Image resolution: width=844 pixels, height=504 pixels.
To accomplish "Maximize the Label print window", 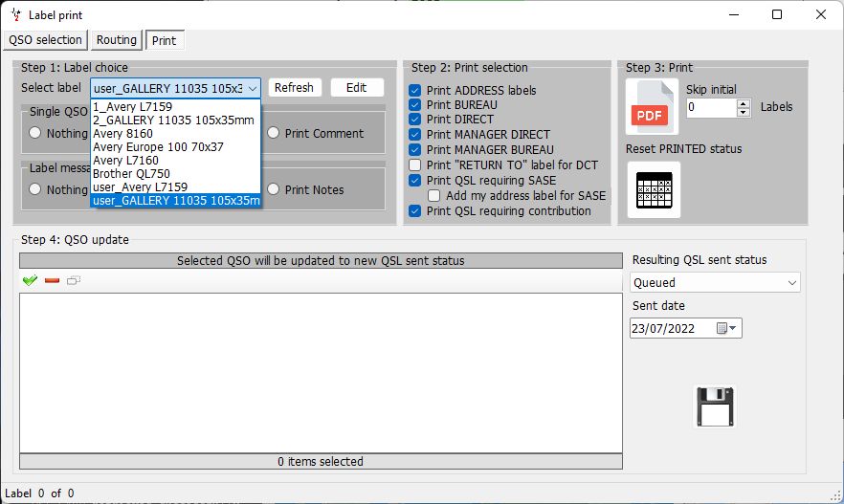I will coord(777,14).
